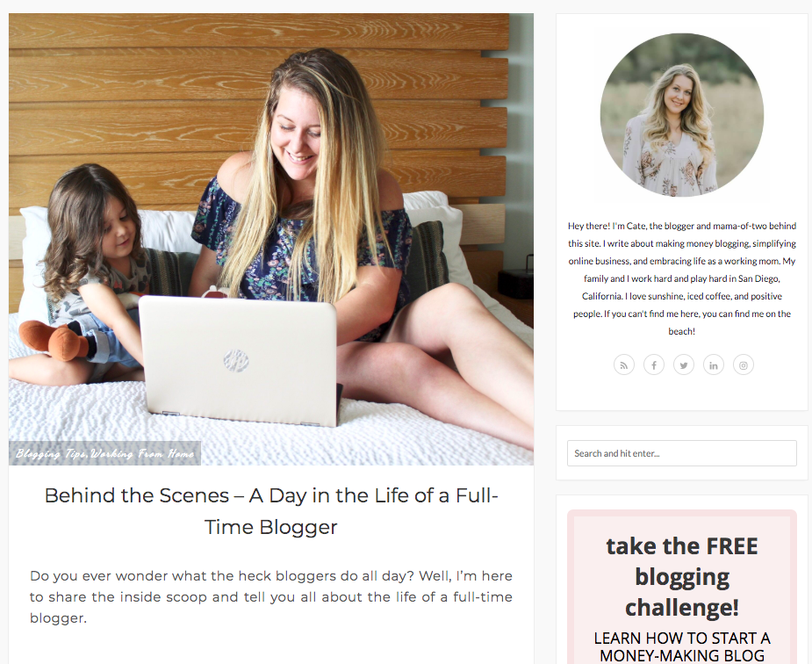Focus the 'Search and hit enter' field

[681, 453]
